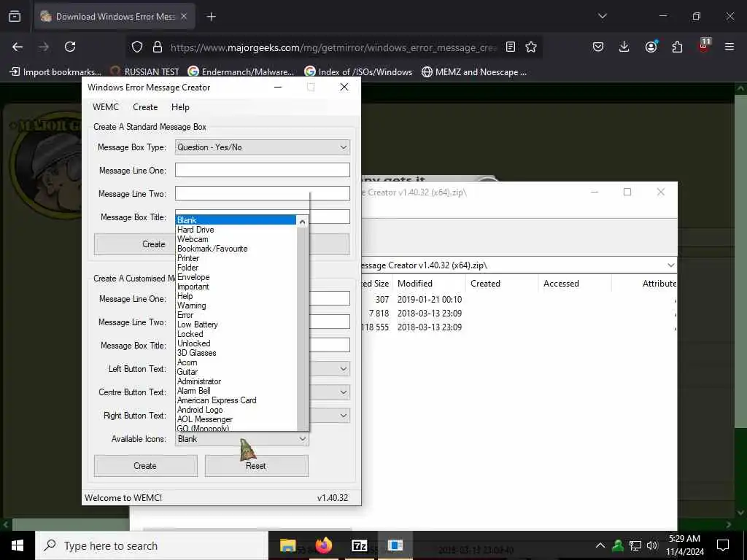
Task: Sort by Accessed column in 7-Zip
Action: [575, 284]
